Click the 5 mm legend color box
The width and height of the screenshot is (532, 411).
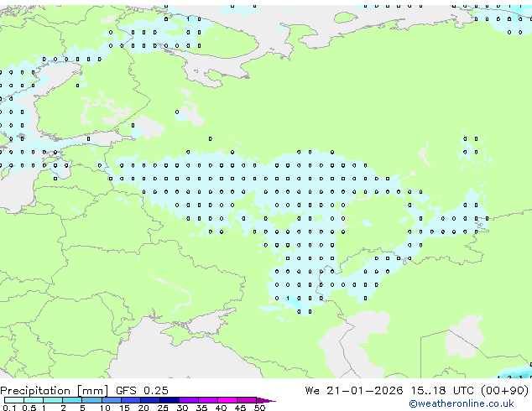pyautogui.click(x=92, y=400)
